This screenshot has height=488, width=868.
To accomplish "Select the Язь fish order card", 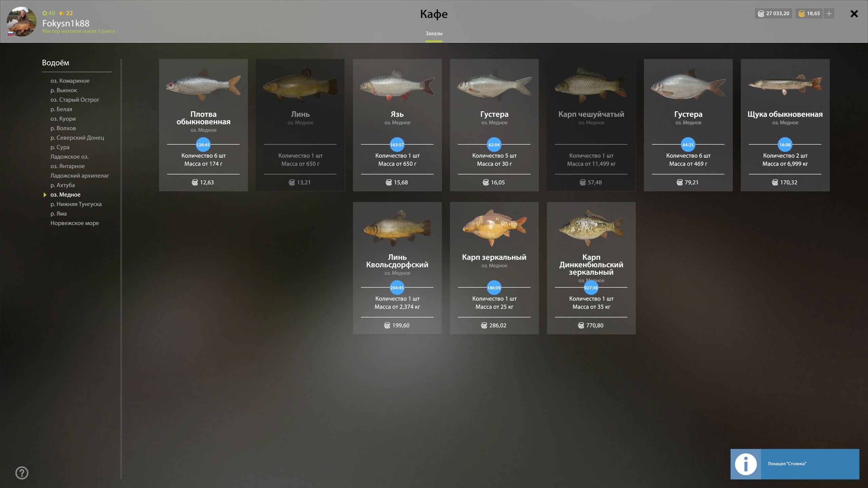I will tap(397, 125).
